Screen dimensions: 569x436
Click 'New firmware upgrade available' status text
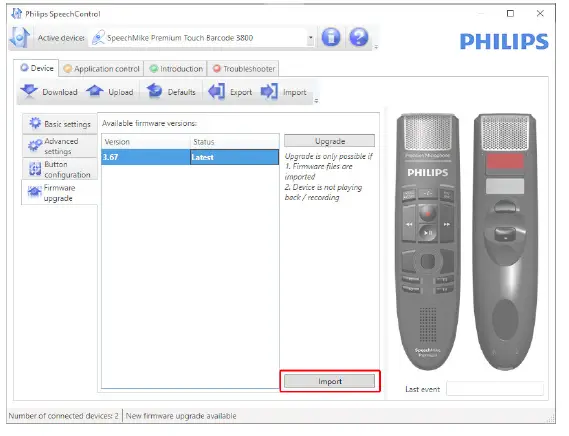click(181, 416)
